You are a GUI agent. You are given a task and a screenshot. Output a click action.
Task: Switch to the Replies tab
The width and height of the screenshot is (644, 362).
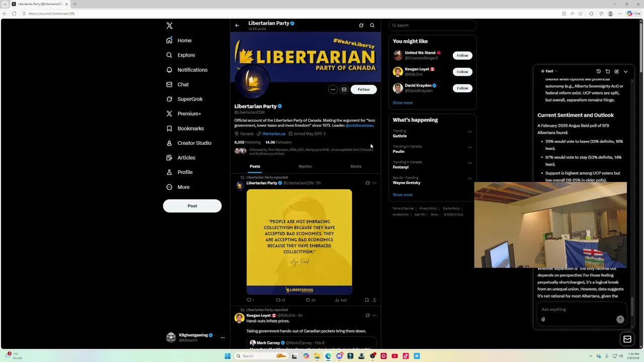305,166
